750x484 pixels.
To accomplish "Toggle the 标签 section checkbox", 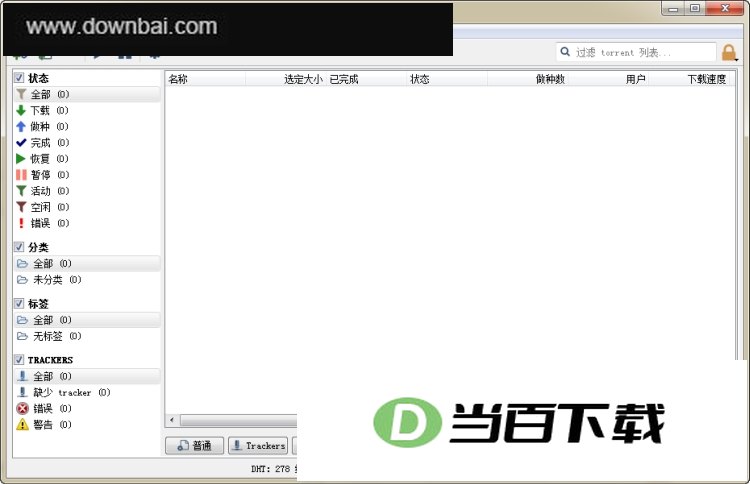I will [19, 303].
